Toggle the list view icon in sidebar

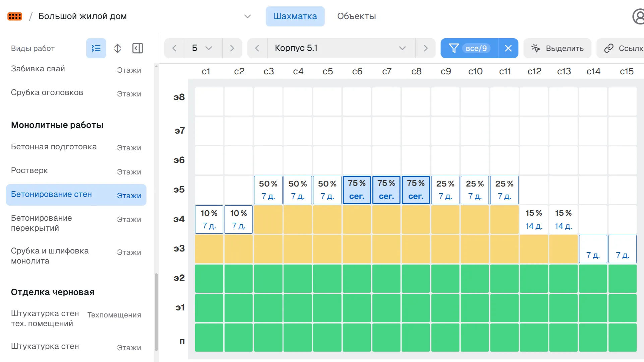pyautogui.click(x=96, y=48)
